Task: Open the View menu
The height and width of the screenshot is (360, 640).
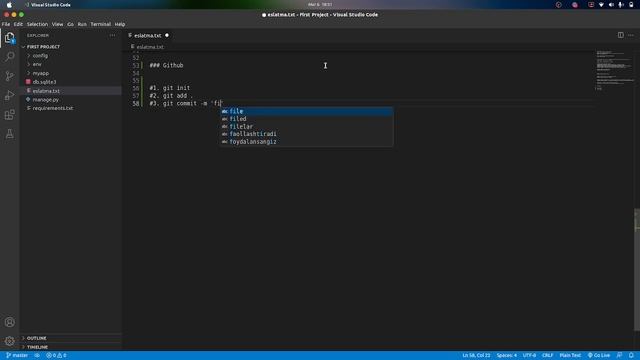Action: pos(58,24)
